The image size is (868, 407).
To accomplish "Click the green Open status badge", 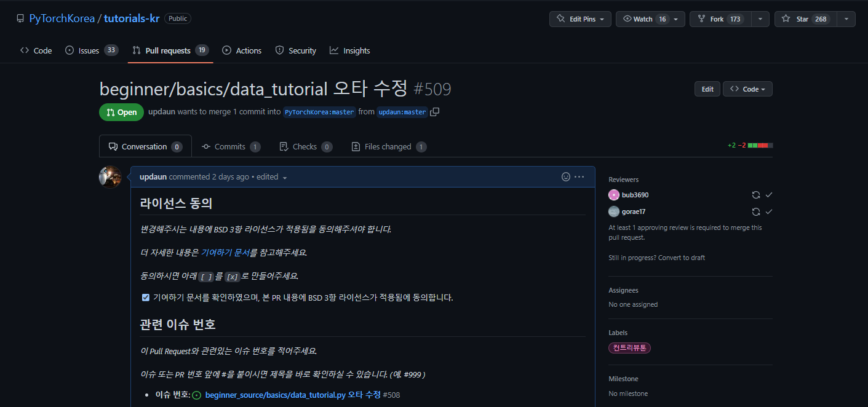I will coord(121,112).
